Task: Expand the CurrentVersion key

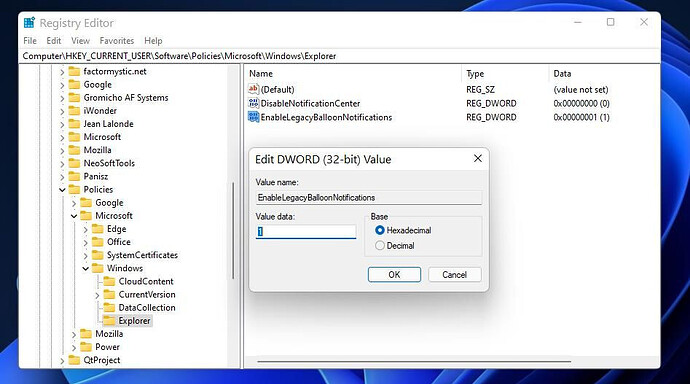Action: coord(97,295)
